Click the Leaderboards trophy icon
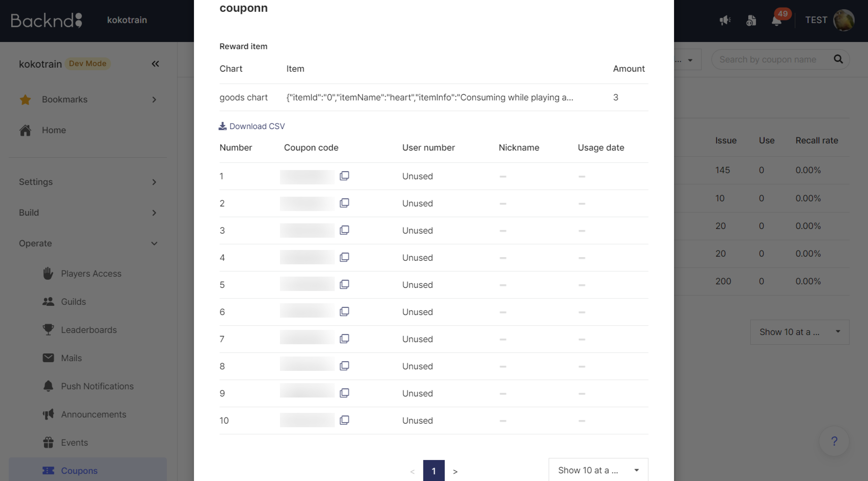 click(48, 330)
